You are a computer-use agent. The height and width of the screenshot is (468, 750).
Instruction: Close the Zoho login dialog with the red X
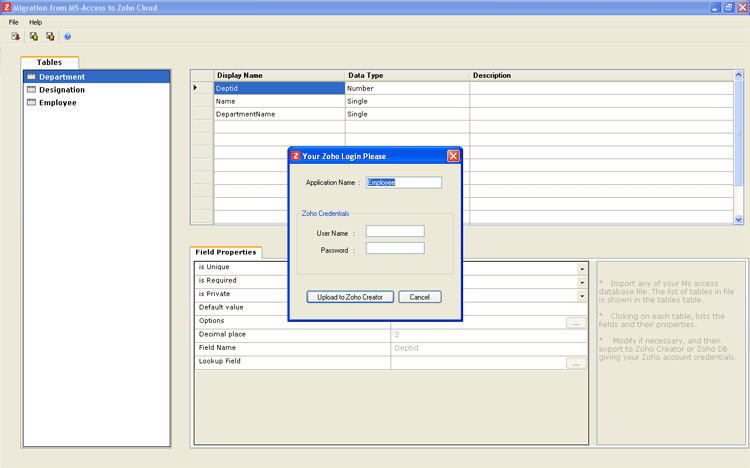point(453,156)
